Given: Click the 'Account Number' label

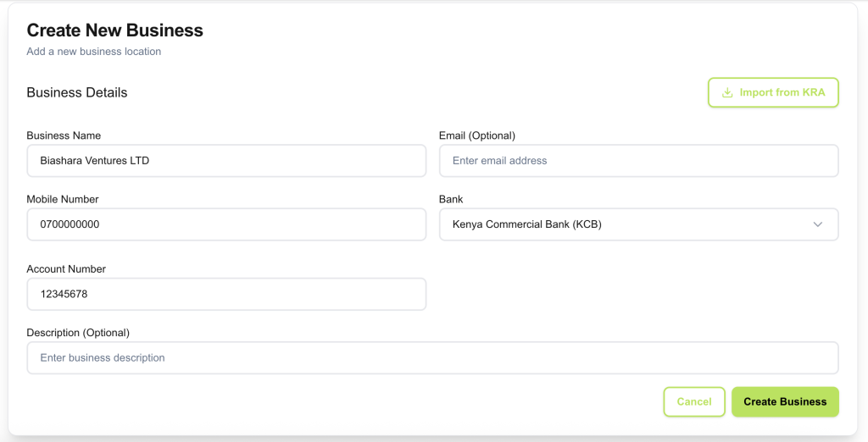Looking at the screenshot, I should pos(66,269).
